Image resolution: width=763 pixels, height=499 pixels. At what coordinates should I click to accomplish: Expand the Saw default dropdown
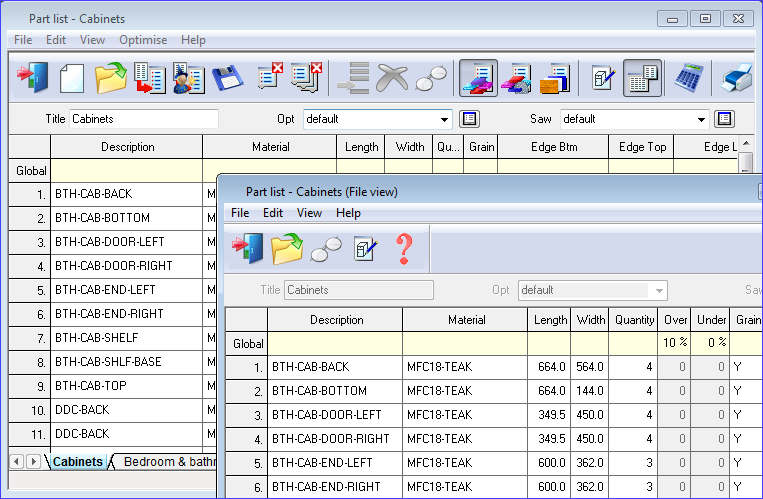click(x=701, y=119)
